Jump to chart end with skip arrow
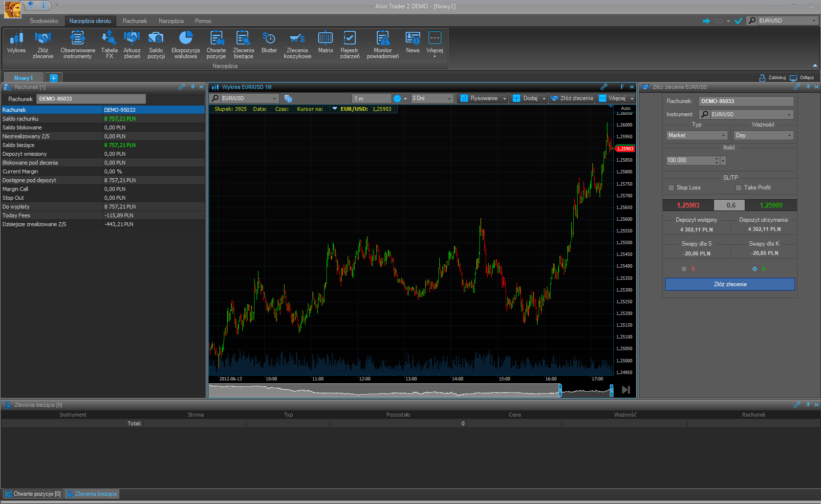The width and height of the screenshot is (821, 504). 626,390
